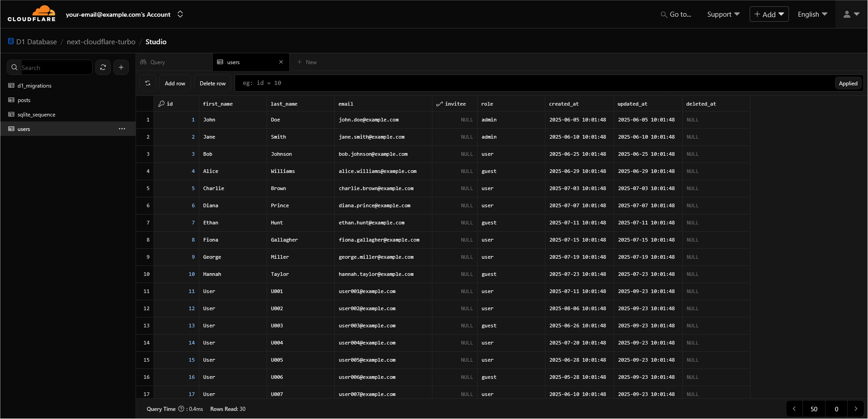
Task: Expand the Support menu
Action: pyautogui.click(x=723, y=14)
